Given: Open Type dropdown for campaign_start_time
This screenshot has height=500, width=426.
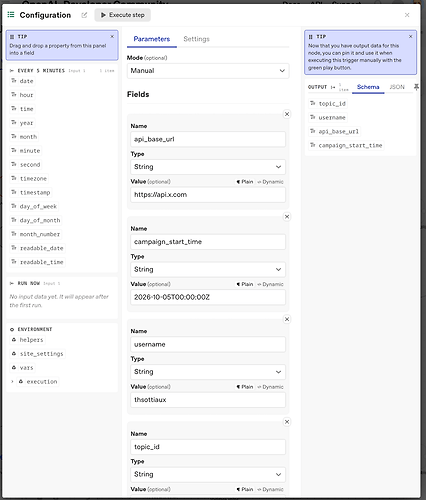Looking at the screenshot, I should 208,269.
